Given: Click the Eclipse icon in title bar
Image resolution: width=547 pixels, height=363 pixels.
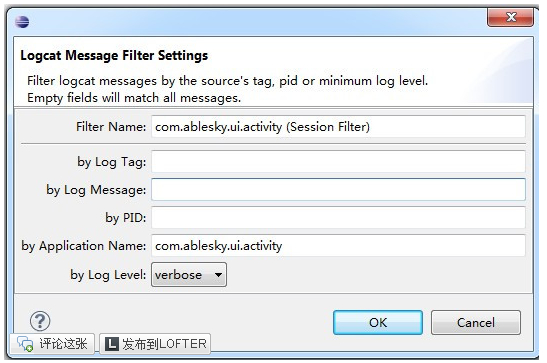Looking at the screenshot, I should pyautogui.click(x=22, y=22).
